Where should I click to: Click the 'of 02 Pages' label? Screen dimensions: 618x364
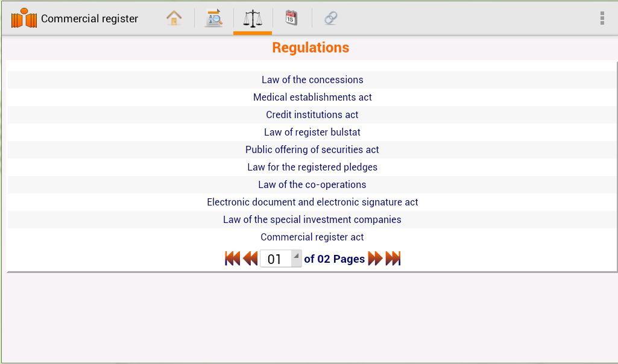pos(334,259)
